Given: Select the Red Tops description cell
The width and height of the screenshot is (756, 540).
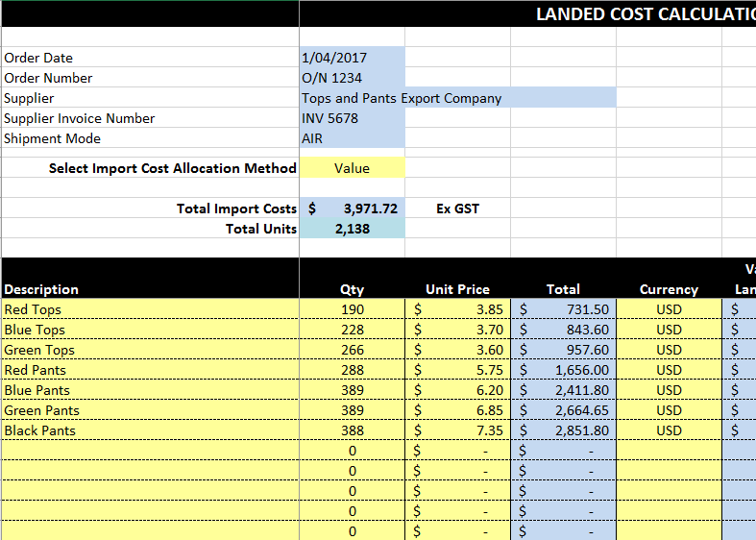Looking at the screenshot, I should click(x=150, y=309).
